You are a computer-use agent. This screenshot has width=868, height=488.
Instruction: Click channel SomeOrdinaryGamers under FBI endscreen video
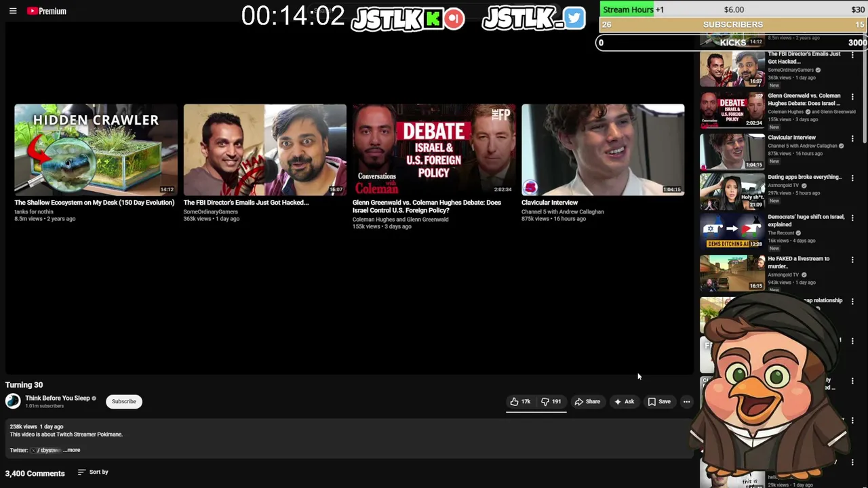click(x=210, y=211)
